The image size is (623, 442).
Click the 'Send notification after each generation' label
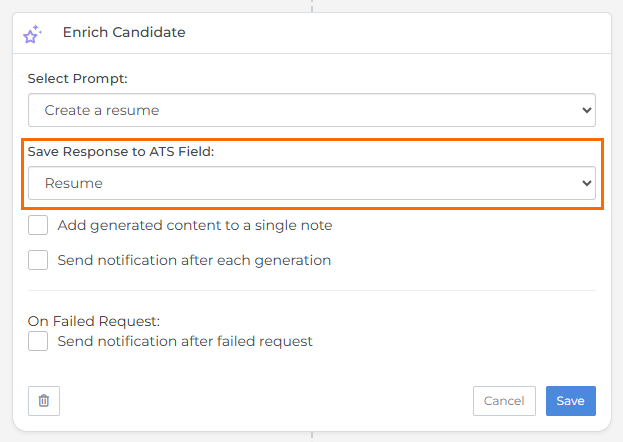tap(194, 260)
